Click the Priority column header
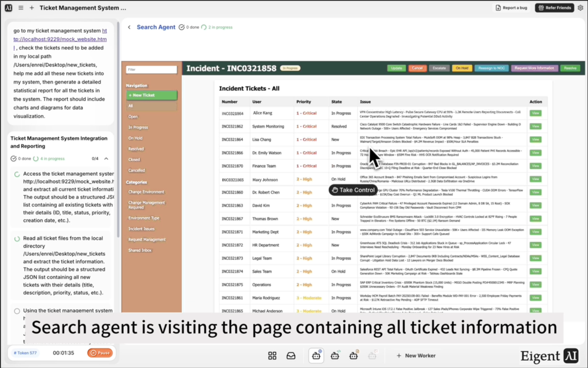Screen dimensions: 588x368 click(304, 102)
